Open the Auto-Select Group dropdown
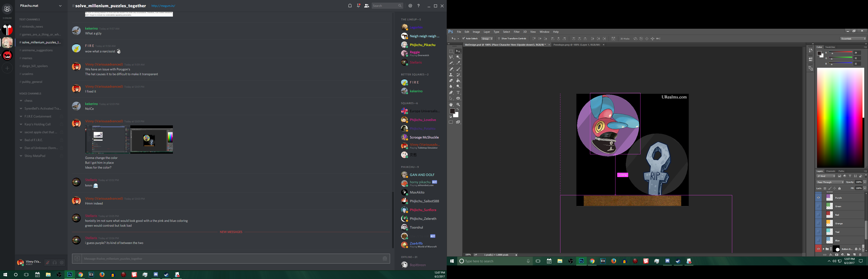 (487, 39)
